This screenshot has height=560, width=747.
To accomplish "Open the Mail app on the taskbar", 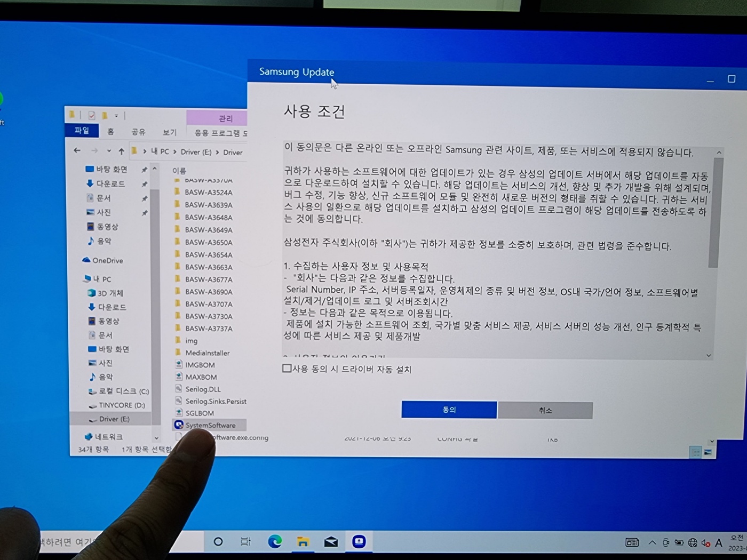I will point(331,542).
